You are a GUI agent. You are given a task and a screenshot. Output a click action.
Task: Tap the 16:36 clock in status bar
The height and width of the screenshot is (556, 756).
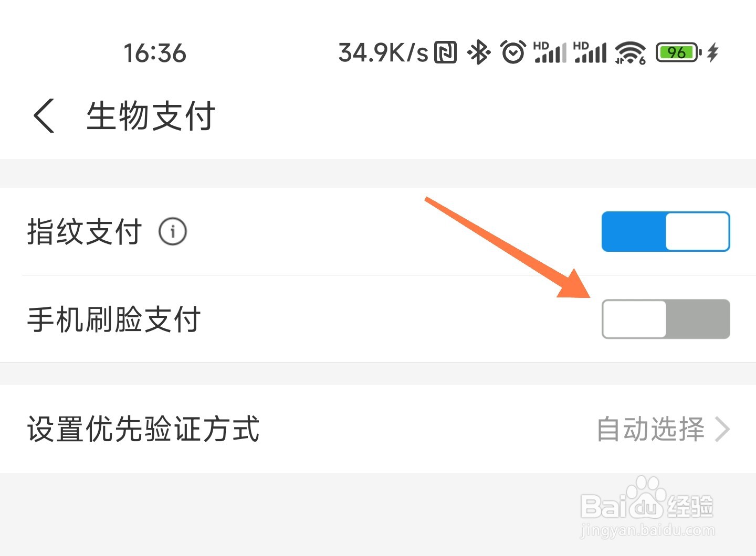155,53
